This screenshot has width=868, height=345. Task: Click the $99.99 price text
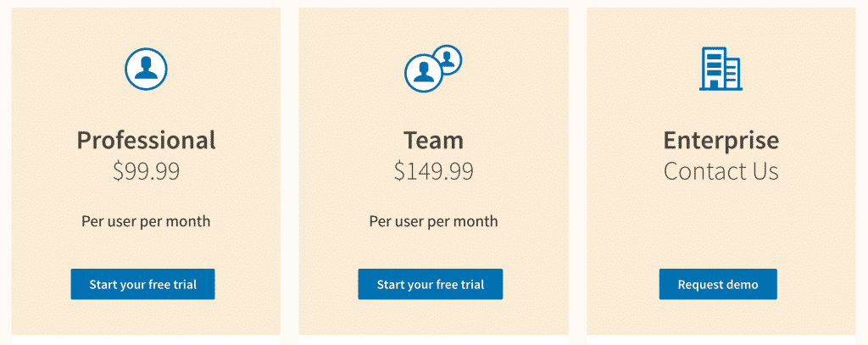[x=146, y=171]
